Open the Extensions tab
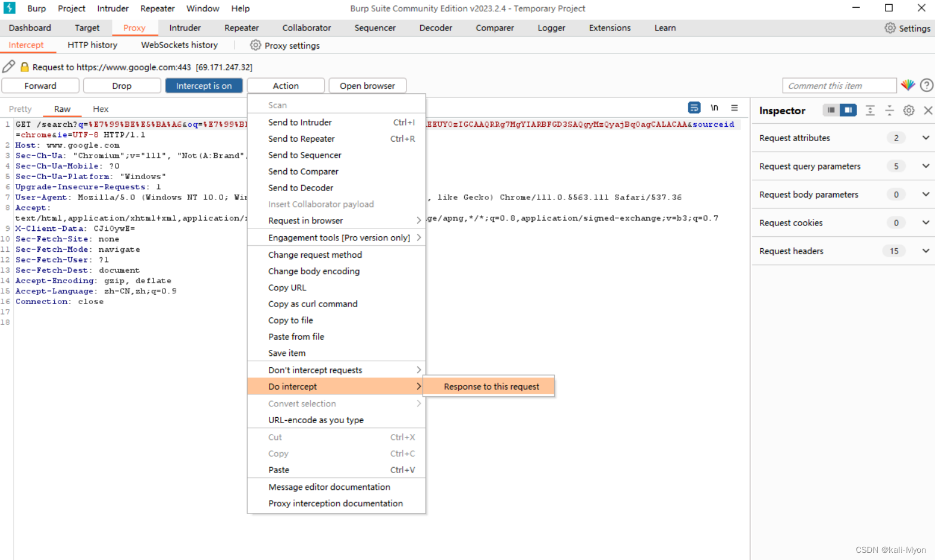935x560 pixels. [x=609, y=28]
